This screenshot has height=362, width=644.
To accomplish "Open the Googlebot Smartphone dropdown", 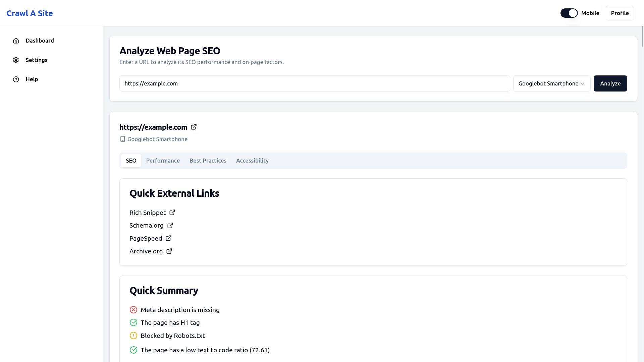I will (551, 83).
